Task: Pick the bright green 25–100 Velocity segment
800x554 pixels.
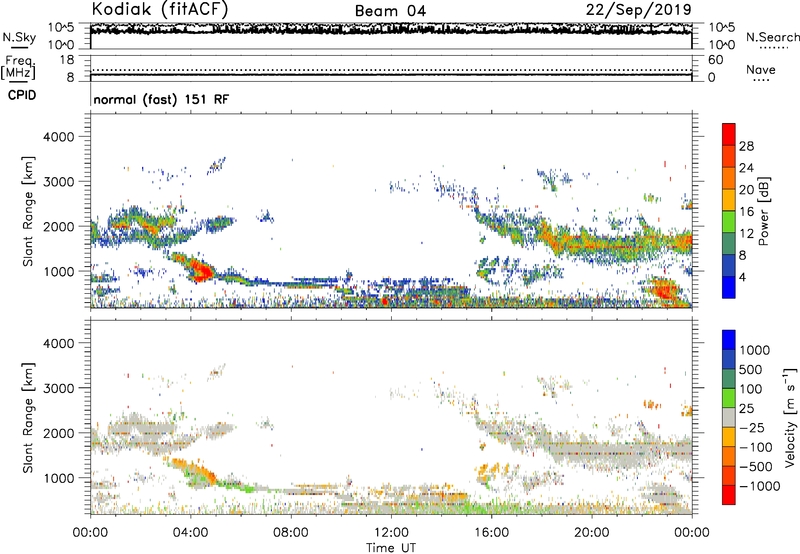Action: pyautogui.click(x=729, y=398)
